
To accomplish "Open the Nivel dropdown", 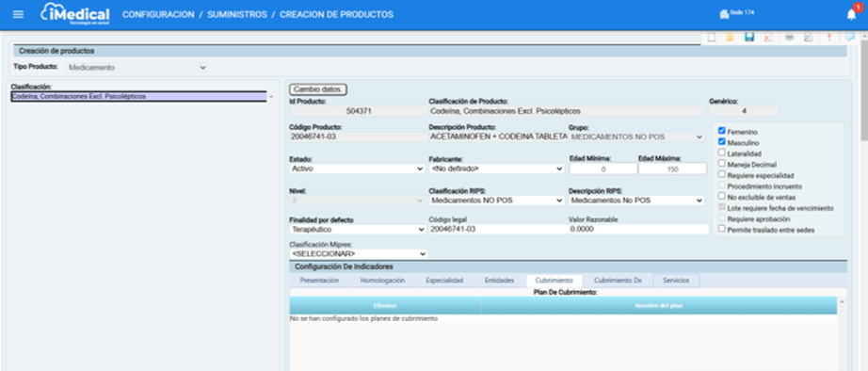I will coord(358,201).
